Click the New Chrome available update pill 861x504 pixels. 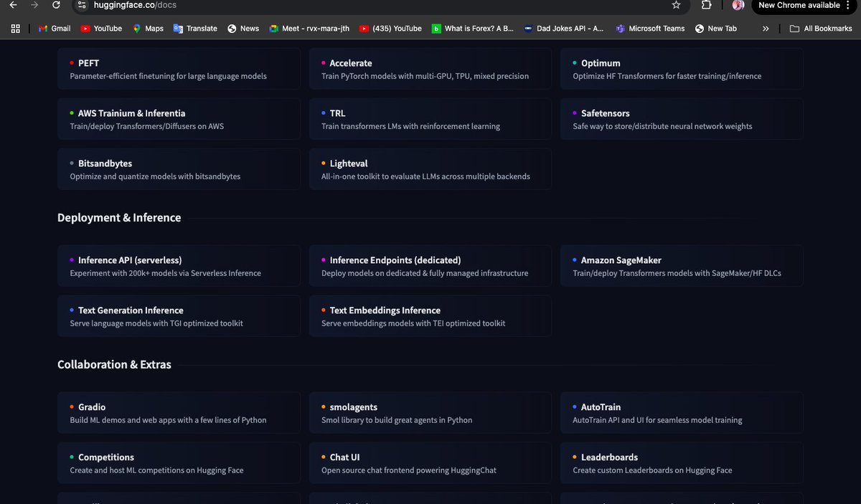(x=799, y=5)
